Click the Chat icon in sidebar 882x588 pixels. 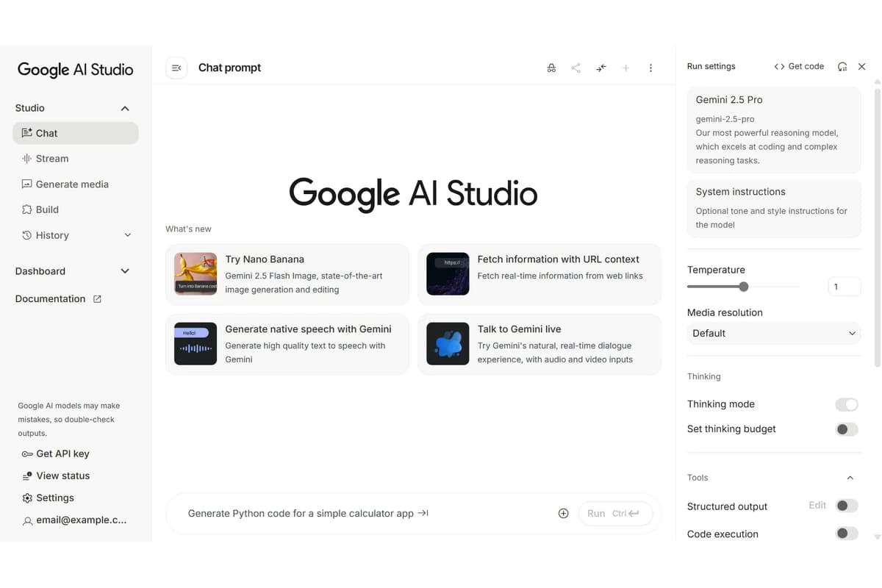(26, 133)
